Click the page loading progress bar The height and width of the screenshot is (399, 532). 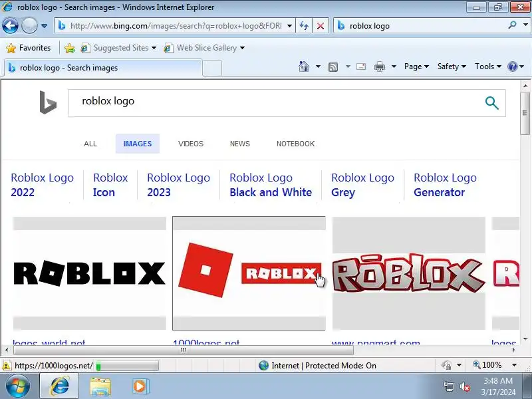pyautogui.click(x=126, y=366)
